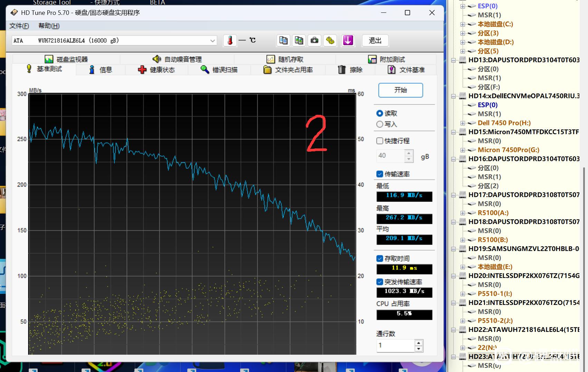Viewport: 588px width, 372px height.
Task: Click the HD Tune Pro title bar icon
Action: click(x=14, y=13)
